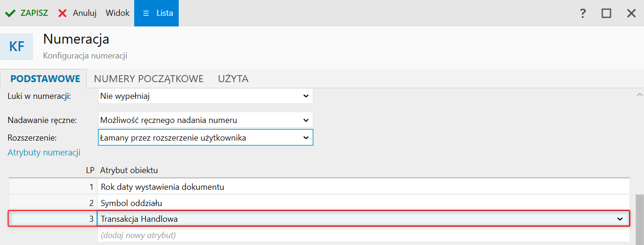Select the Rok daty wystawienia dokumentu row
The width and height of the screenshot is (644, 245).
[x=163, y=187]
